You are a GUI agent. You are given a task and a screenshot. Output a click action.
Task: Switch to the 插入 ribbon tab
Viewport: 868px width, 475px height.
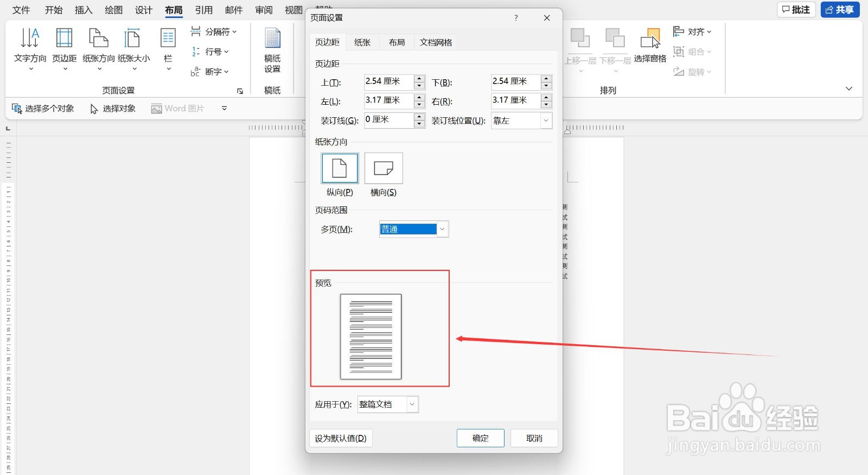[x=84, y=10]
